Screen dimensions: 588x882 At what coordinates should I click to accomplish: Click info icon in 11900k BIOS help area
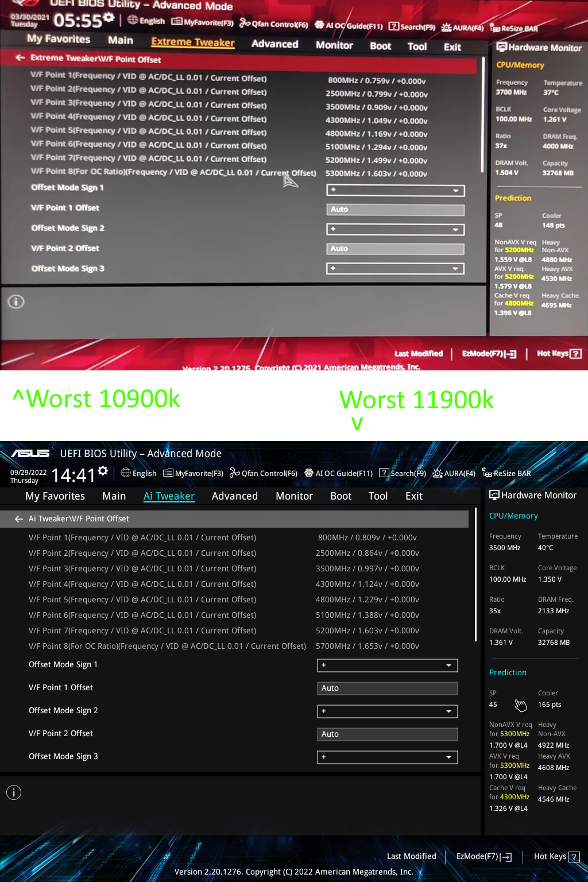click(14, 792)
